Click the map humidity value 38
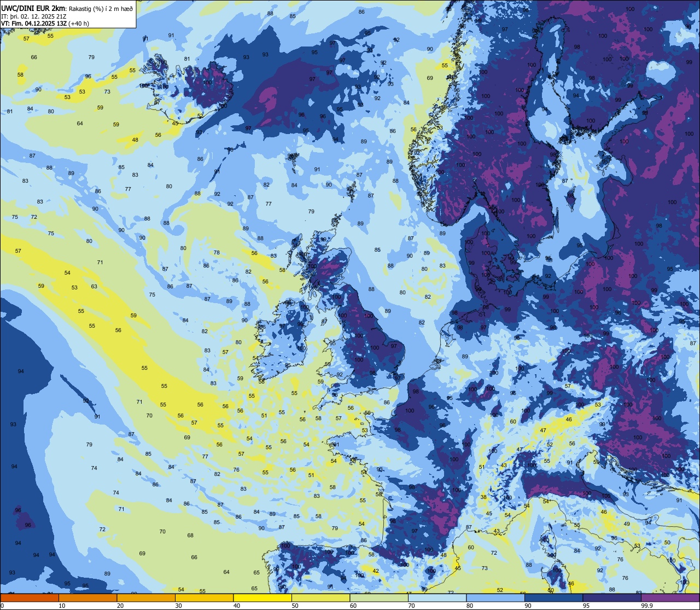This screenshot has width=700, height=610. (483, 497)
